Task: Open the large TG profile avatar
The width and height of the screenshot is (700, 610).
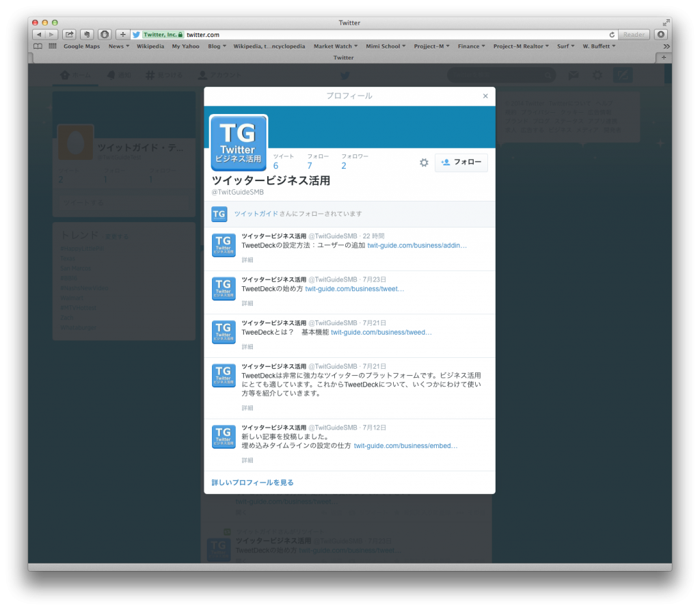Action: 239,143
